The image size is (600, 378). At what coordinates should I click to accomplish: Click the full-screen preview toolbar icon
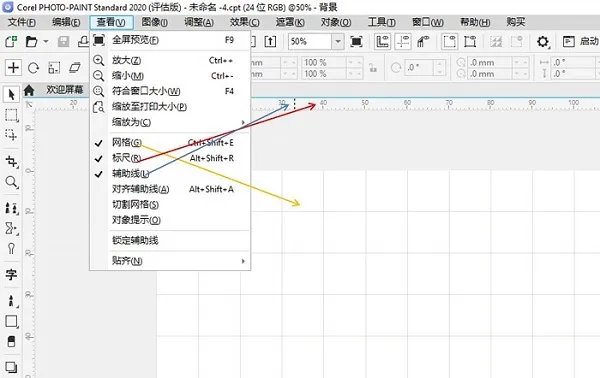356,41
